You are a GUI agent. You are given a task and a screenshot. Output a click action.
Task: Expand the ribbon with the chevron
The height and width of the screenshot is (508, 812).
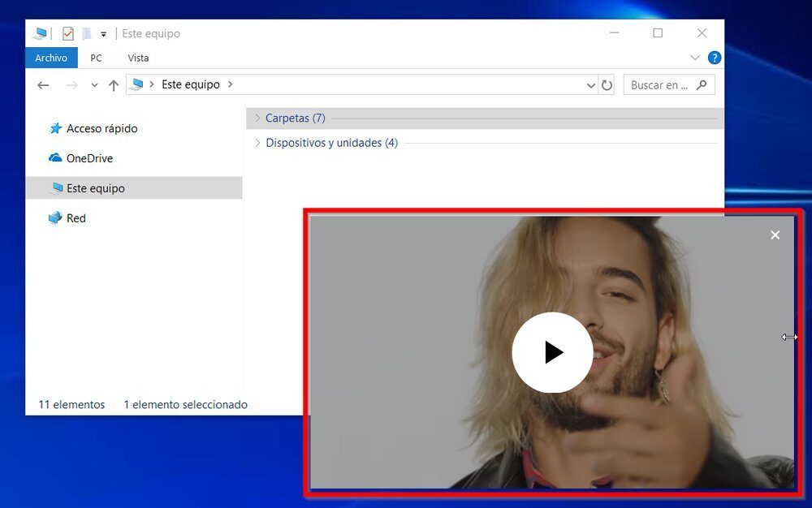point(695,58)
